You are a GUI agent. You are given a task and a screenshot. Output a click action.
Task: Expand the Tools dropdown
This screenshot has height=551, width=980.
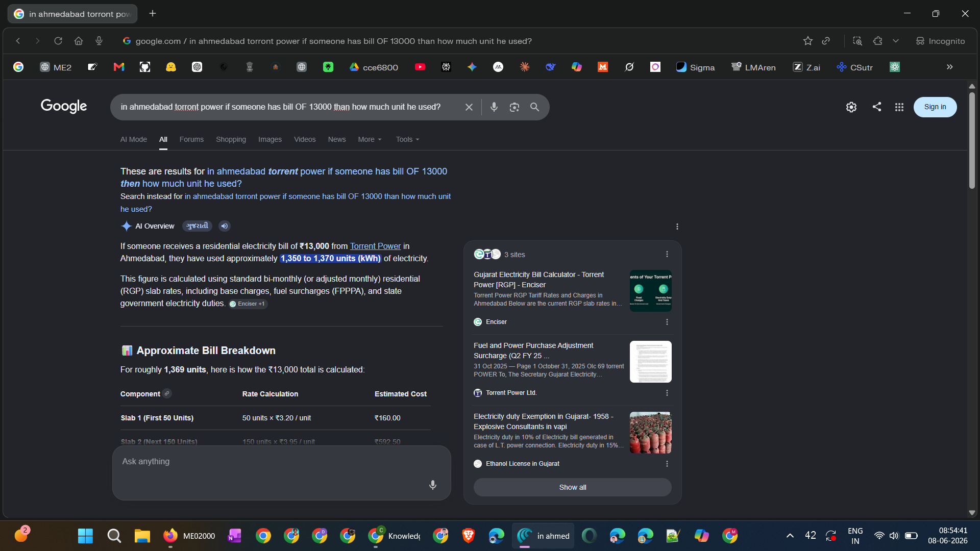click(408, 139)
